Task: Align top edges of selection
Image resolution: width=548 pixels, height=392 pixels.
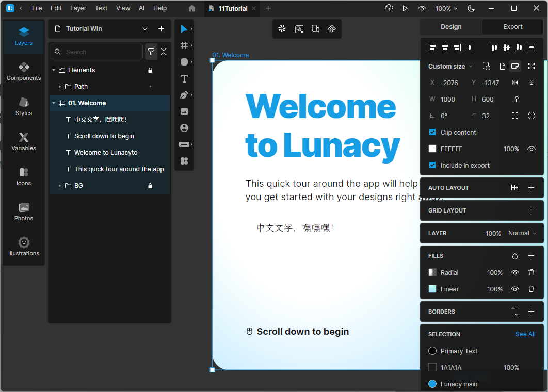Action: tap(494, 47)
